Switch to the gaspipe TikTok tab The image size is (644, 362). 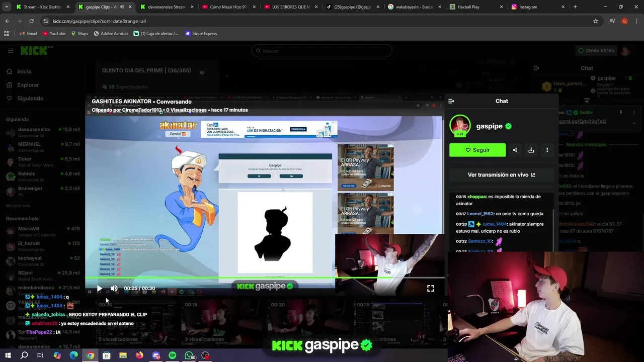point(353,7)
